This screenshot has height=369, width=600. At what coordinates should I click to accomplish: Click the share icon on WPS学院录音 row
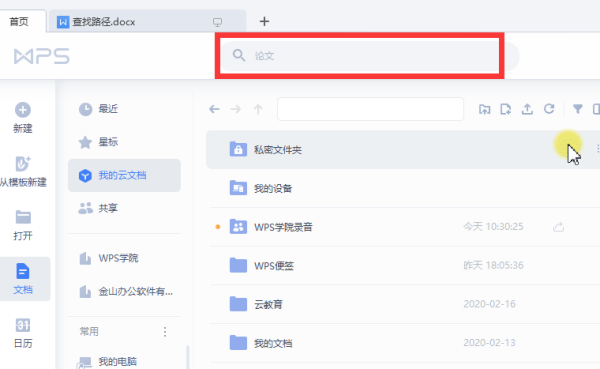click(x=559, y=227)
